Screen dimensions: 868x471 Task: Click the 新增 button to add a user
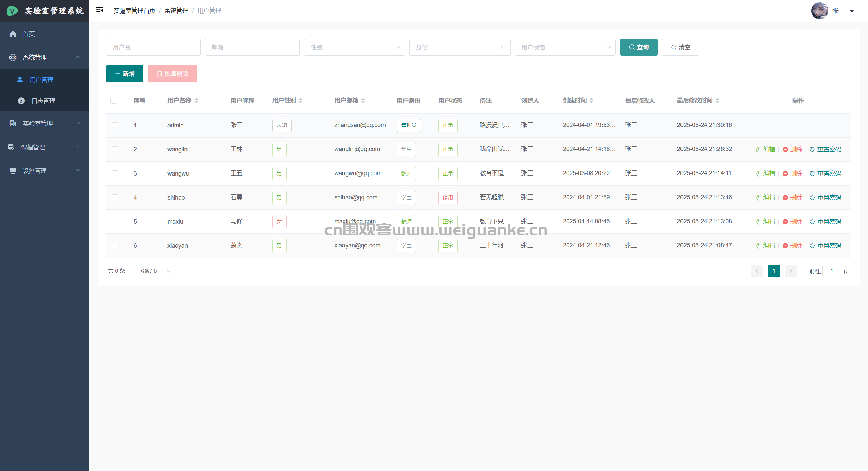click(124, 74)
